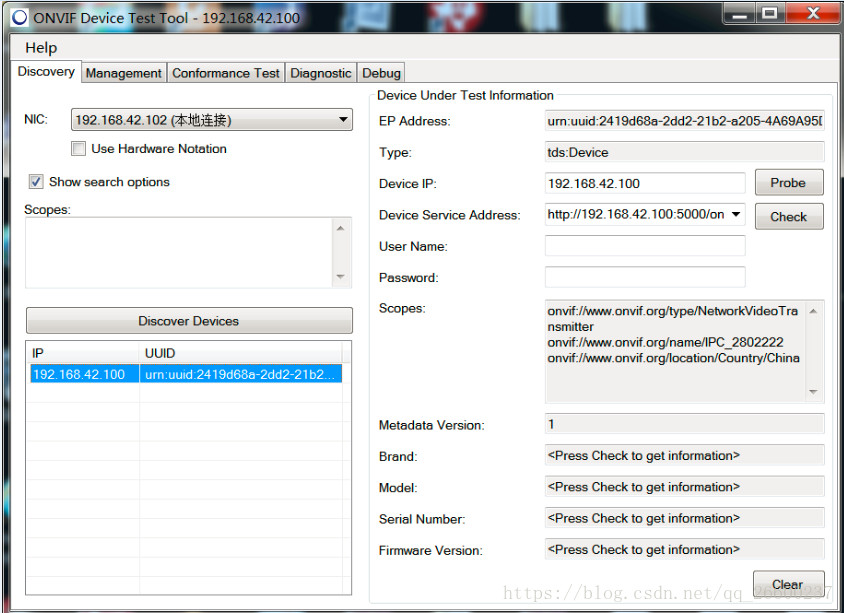The height and width of the screenshot is (613, 844).
Task: Click the EP Address field
Action: (684, 121)
